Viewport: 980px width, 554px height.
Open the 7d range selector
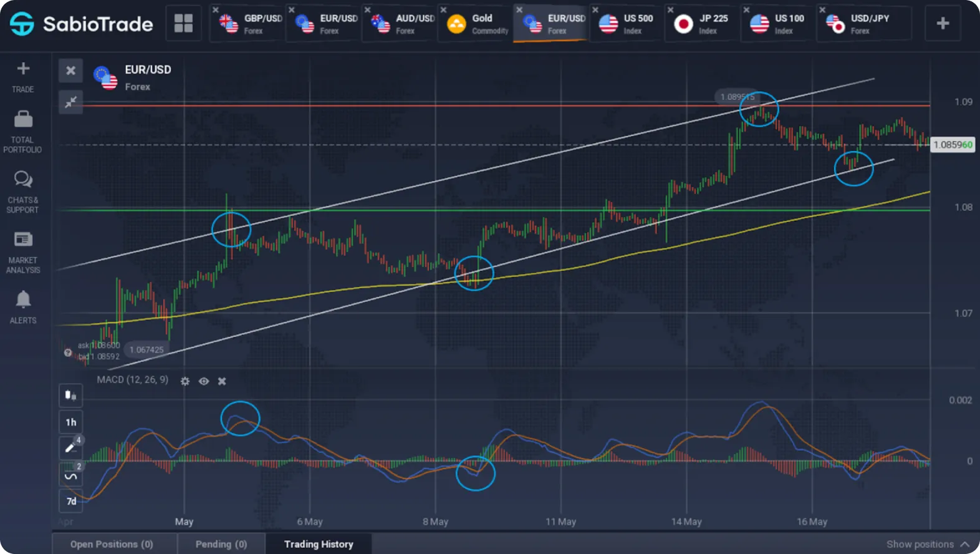[70, 502]
